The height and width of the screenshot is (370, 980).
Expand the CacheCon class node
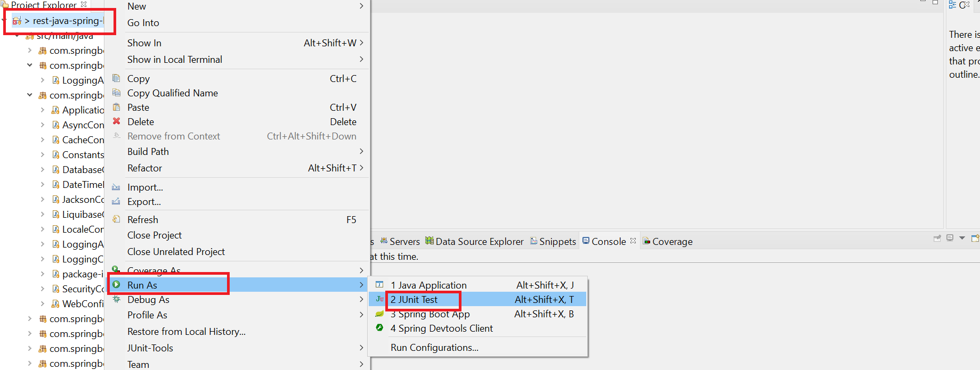point(43,139)
